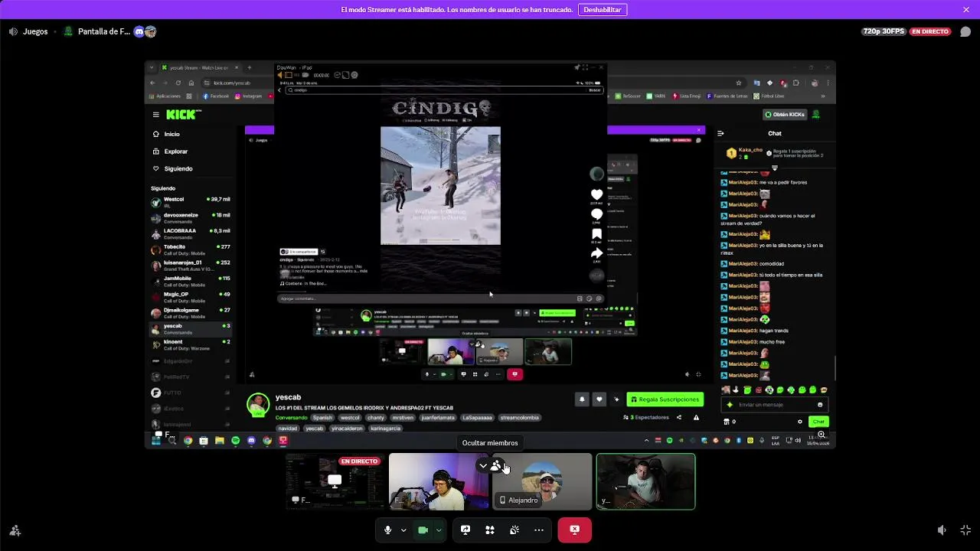Viewport: 980px width, 551px height.
Task: Select yescab Stream browser tab
Action: coord(199,68)
